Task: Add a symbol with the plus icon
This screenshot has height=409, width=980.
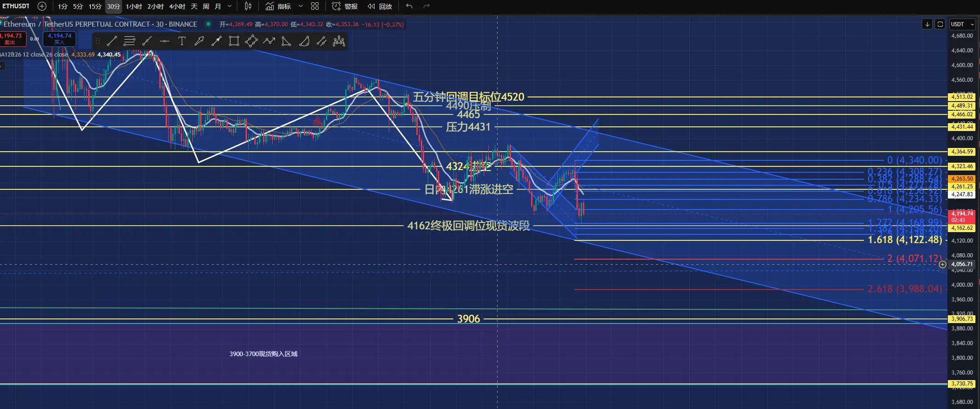Action: coord(42,6)
